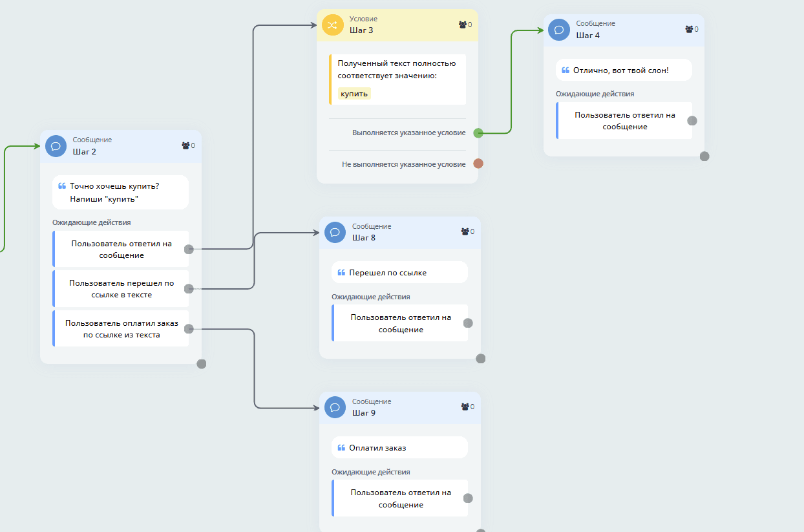Select 'Пользователь оплатил заказ' action in Шаг 2
804x532 pixels.
pyautogui.click(x=122, y=328)
